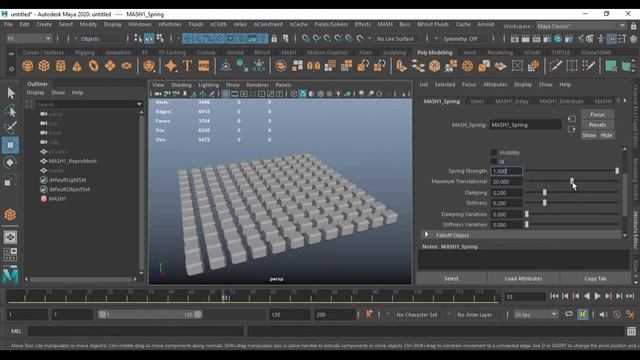The height and width of the screenshot is (360, 640).
Task: Create polygon text with the T icon
Action: (x=187, y=66)
